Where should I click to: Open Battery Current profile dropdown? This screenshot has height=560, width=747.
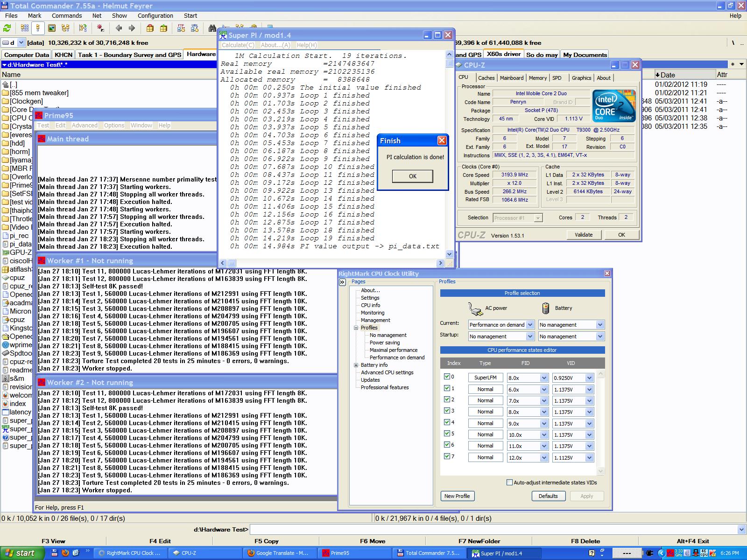(600, 325)
